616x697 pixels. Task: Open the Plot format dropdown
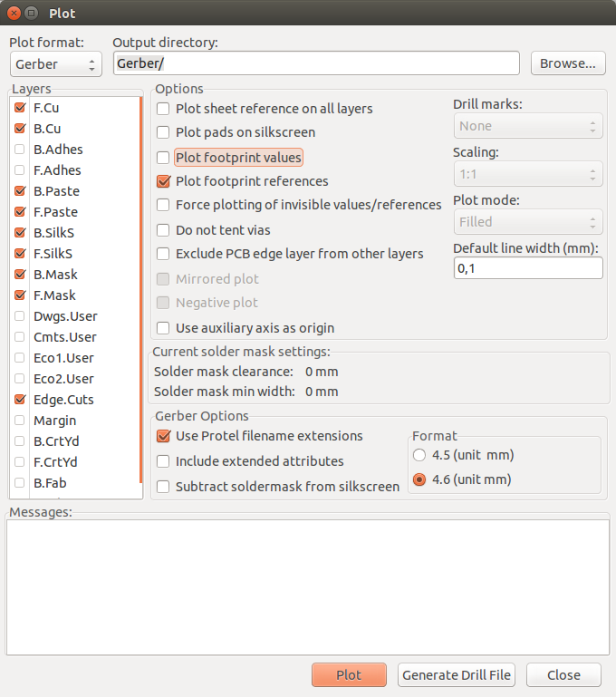pos(56,64)
